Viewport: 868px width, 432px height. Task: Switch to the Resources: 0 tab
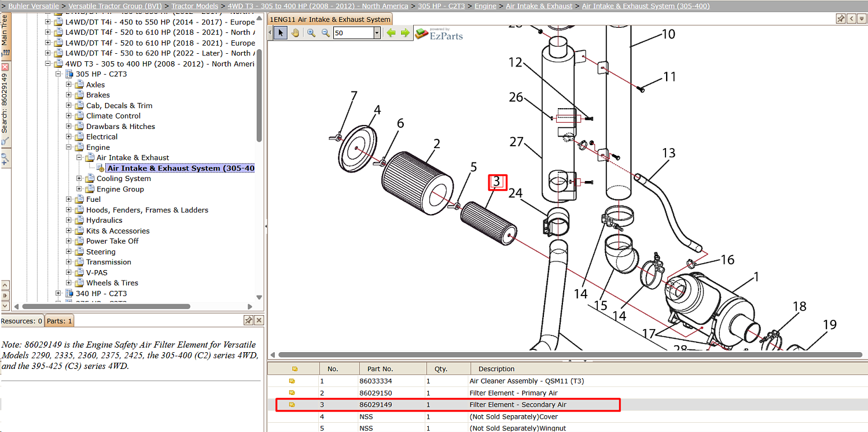click(22, 321)
